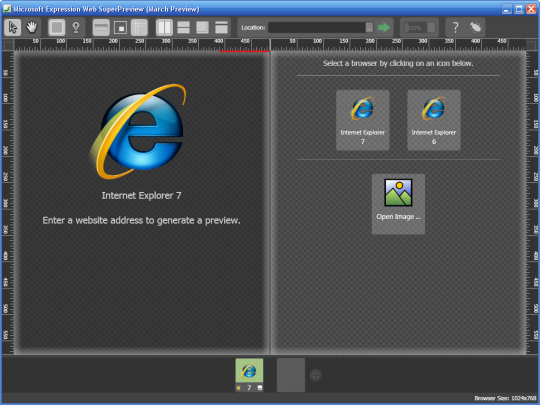Switch to single browser layout
Image resolution: width=540 pixels, height=405 pixels.
221,27
